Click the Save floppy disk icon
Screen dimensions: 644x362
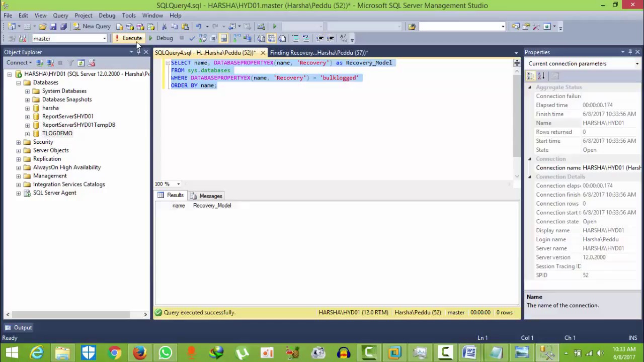click(x=53, y=26)
